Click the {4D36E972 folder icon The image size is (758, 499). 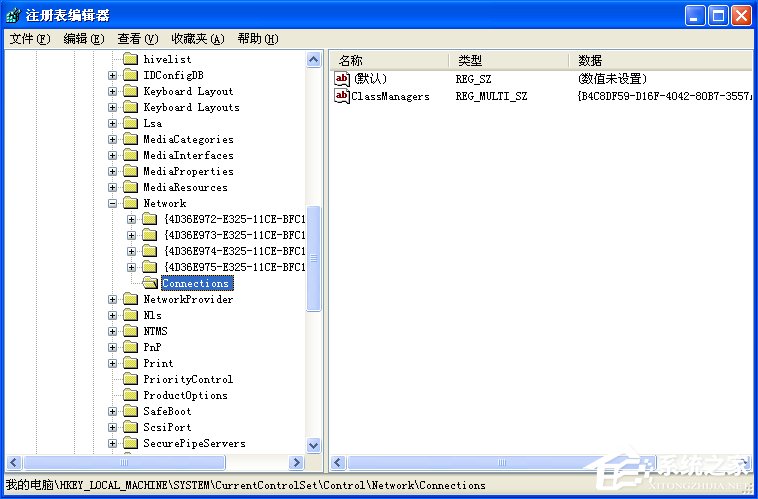(x=149, y=220)
